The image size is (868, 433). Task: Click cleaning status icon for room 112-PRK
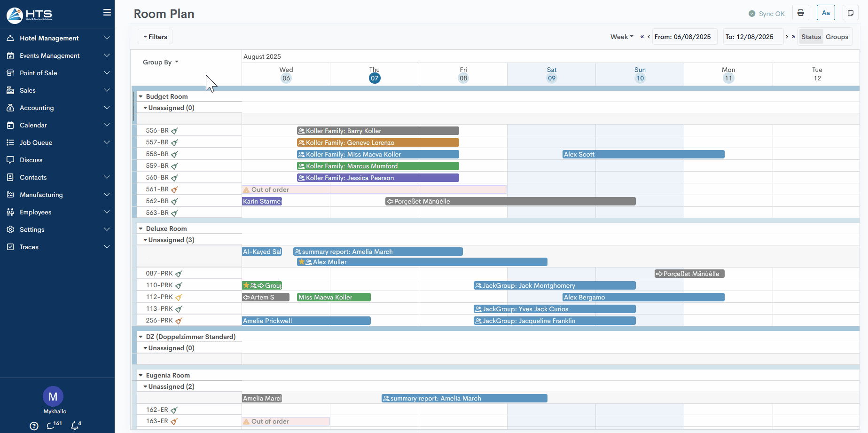179,297
